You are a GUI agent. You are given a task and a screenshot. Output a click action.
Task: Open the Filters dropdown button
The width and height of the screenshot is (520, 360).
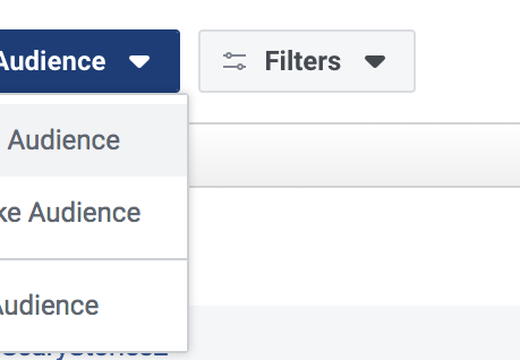point(307,61)
